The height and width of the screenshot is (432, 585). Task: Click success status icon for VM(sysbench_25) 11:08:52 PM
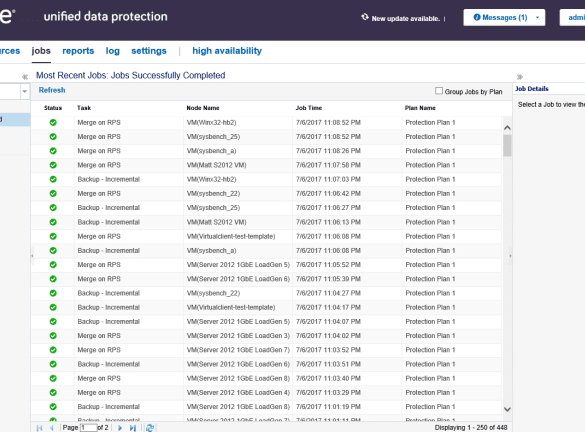pos(53,137)
